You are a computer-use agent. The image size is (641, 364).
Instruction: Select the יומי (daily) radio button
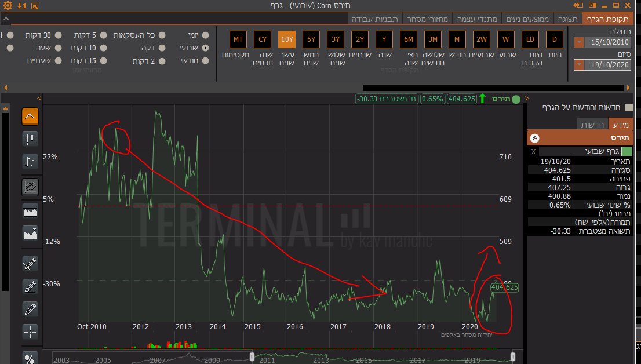(x=205, y=35)
